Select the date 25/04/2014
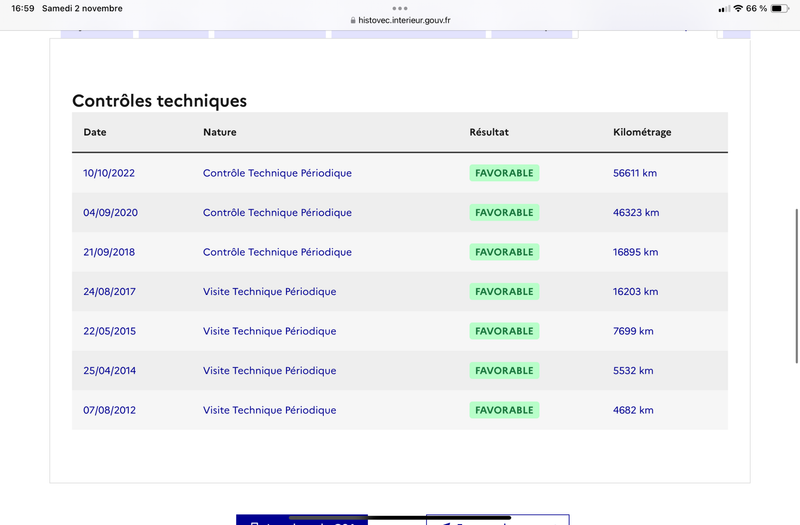The height and width of the screenshot is (525, 800). coord(109,371)
